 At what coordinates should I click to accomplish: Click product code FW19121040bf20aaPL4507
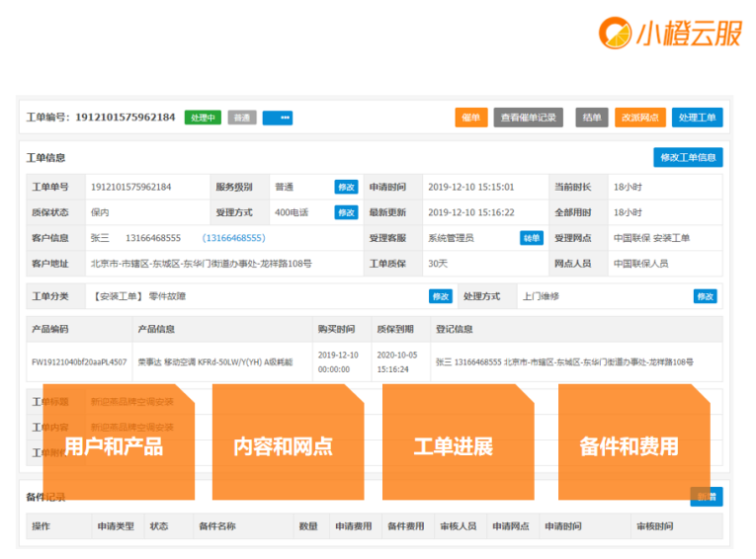point(79,361)
